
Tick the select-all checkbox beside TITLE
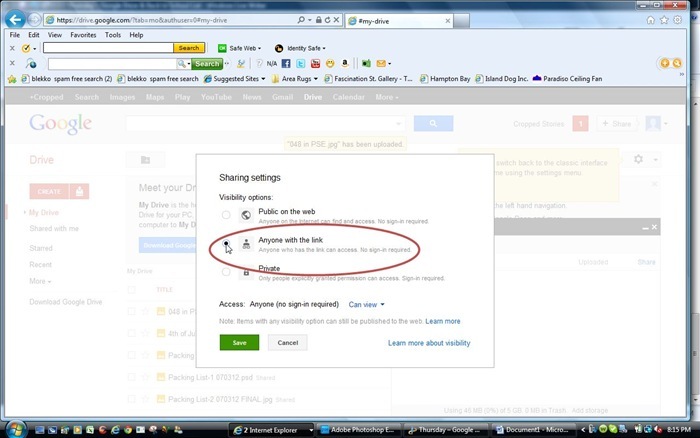point(132,290)
